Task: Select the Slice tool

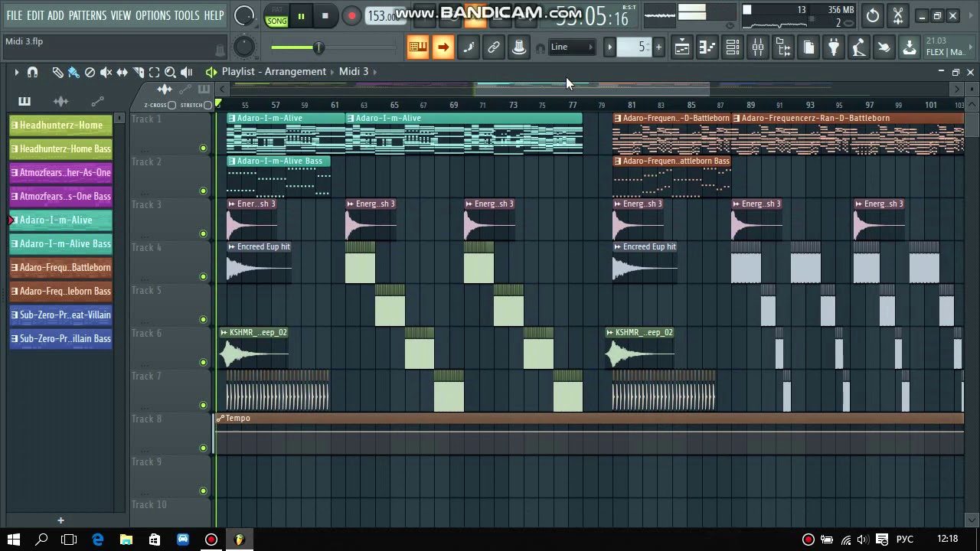Action: click(138, 72)
